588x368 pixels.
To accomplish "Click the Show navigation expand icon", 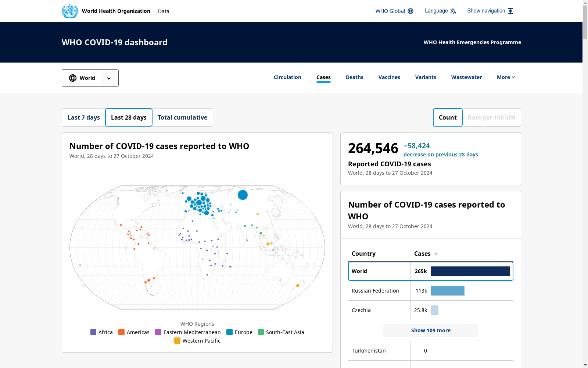I will [x=510, y=11].
